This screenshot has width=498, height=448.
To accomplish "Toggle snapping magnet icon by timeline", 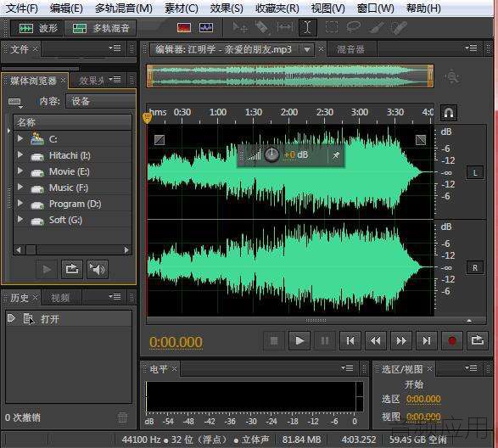I will click(x=449, y=113).
